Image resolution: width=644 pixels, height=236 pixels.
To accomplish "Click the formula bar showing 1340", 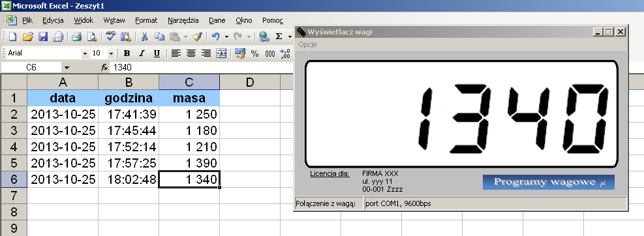I will (x=201, y=68).
